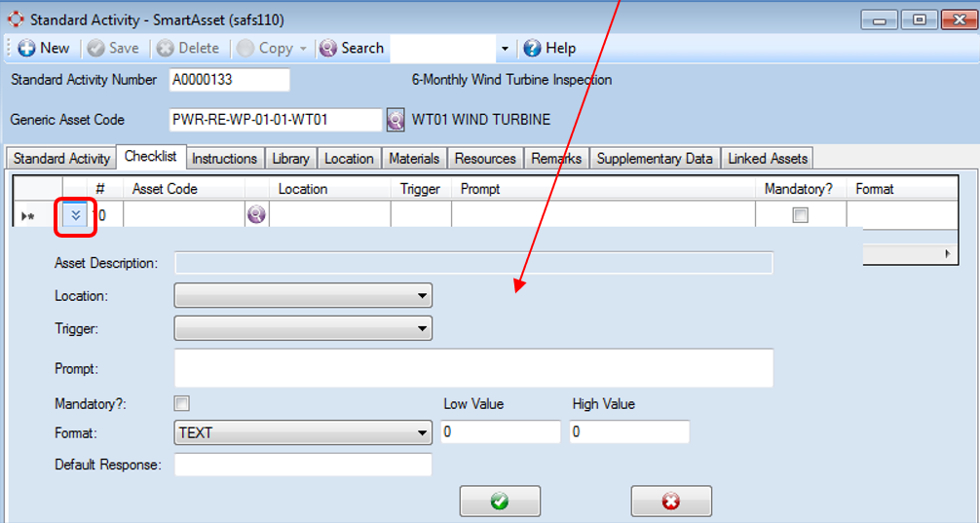Close the Standard Activity window
This screenshot has height=523, width=980.
pyautogui.click(x=959, y=20)
